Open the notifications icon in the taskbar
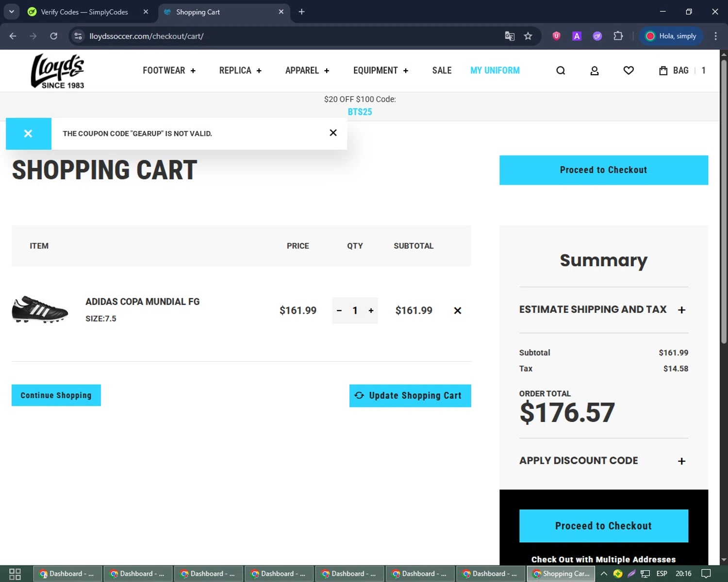728x582 pixels. [x=707, y=574]
